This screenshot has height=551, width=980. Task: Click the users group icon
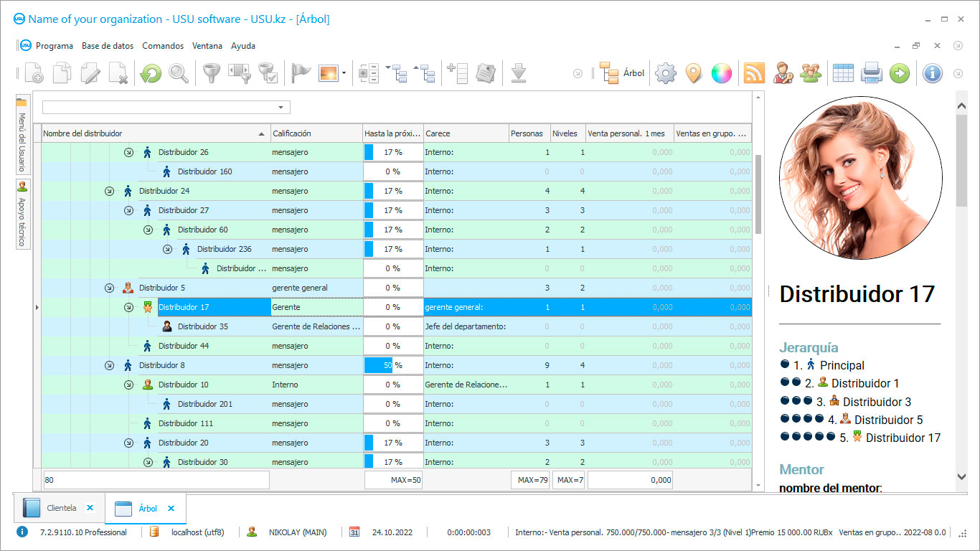811,73
